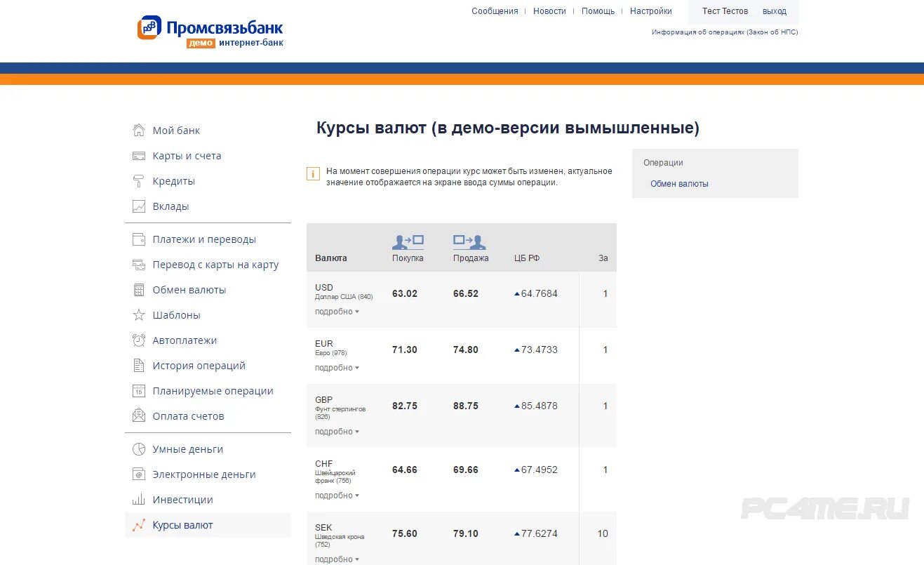The image size is (924, 565).
Task: Open История операций in sidebar
Action: coord(199,366)
